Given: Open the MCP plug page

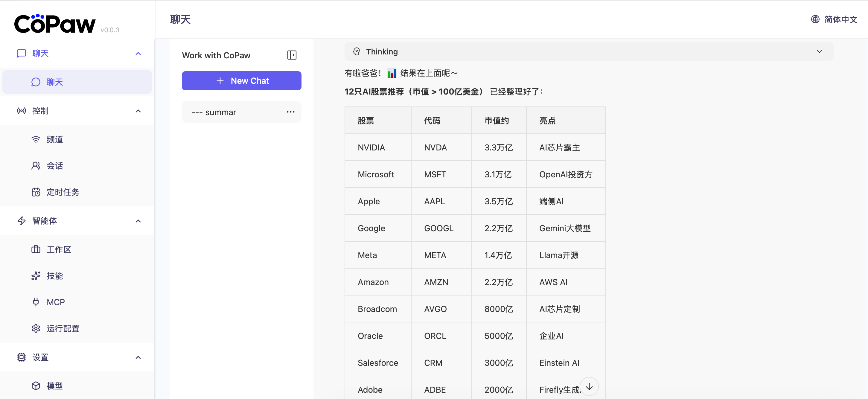Looking at the screenshot, I should pos(55,302).
